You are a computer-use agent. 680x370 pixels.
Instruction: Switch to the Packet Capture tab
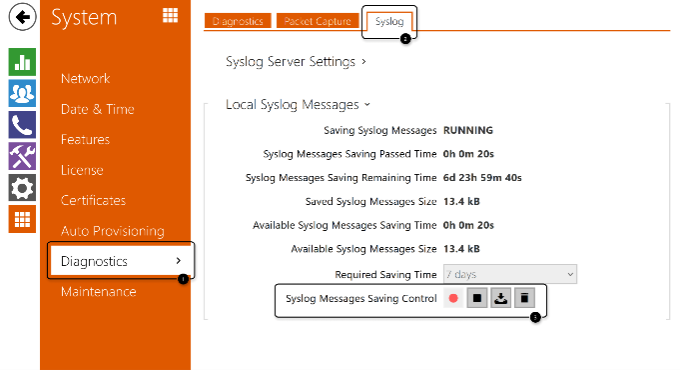click(317, 21)
